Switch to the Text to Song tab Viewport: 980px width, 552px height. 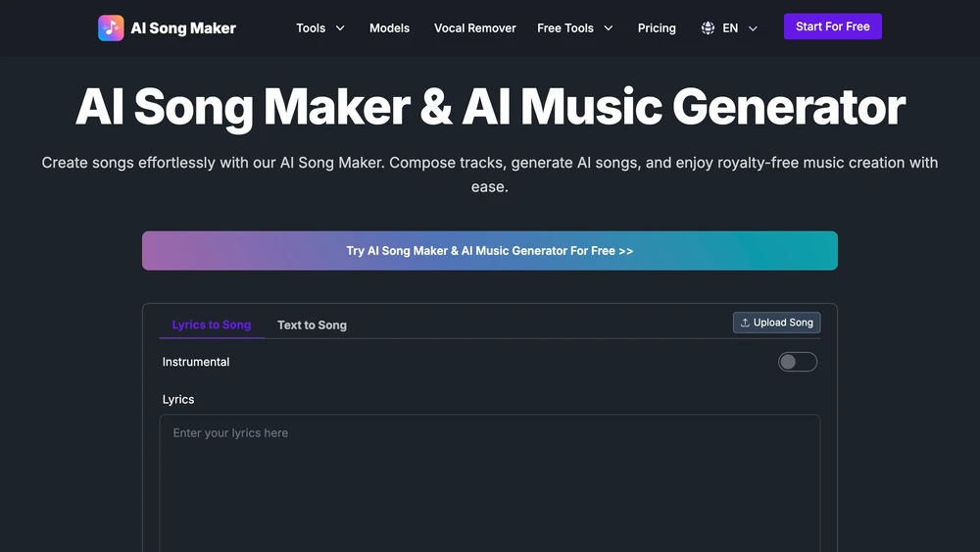point(312,326)
